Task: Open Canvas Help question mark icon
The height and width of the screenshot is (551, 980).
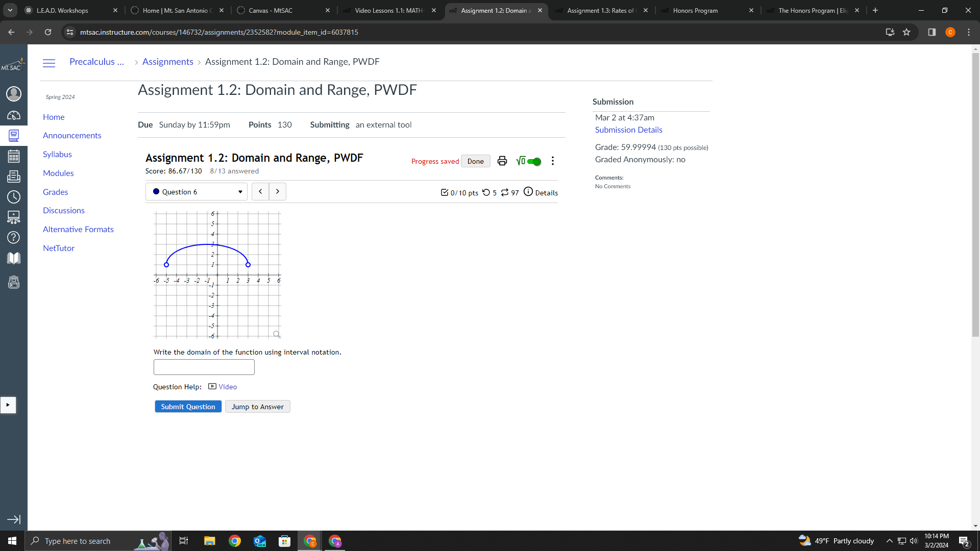Action: click(14, 238)
